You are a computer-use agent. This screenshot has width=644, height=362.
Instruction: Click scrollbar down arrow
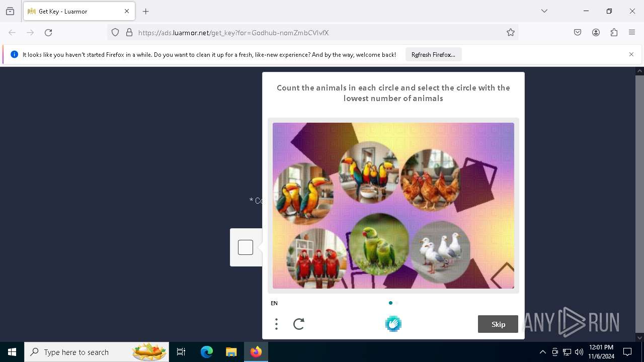(x=639, y=337)
